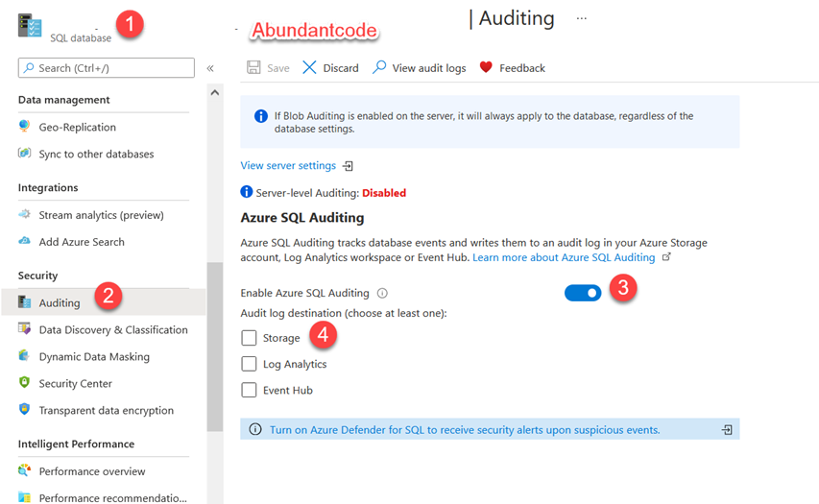The image size is (819, 504).
Task: Open Stream analytics (preview)
Action: (104, 215)
